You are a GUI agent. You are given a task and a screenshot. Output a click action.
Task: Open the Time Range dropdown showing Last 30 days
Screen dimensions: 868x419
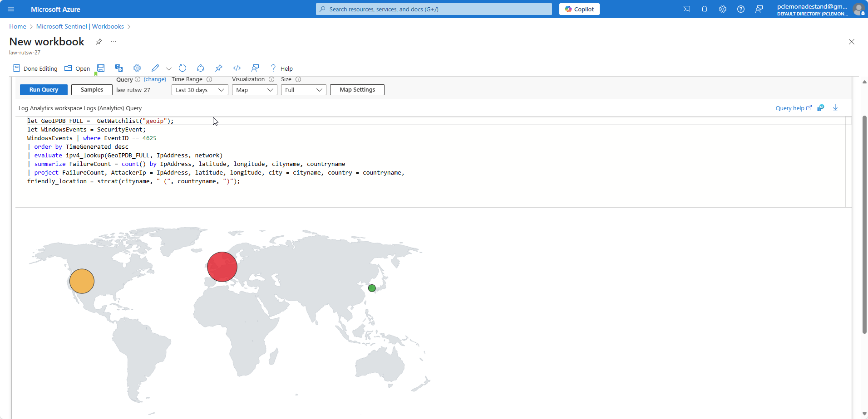tap(200, 90)
